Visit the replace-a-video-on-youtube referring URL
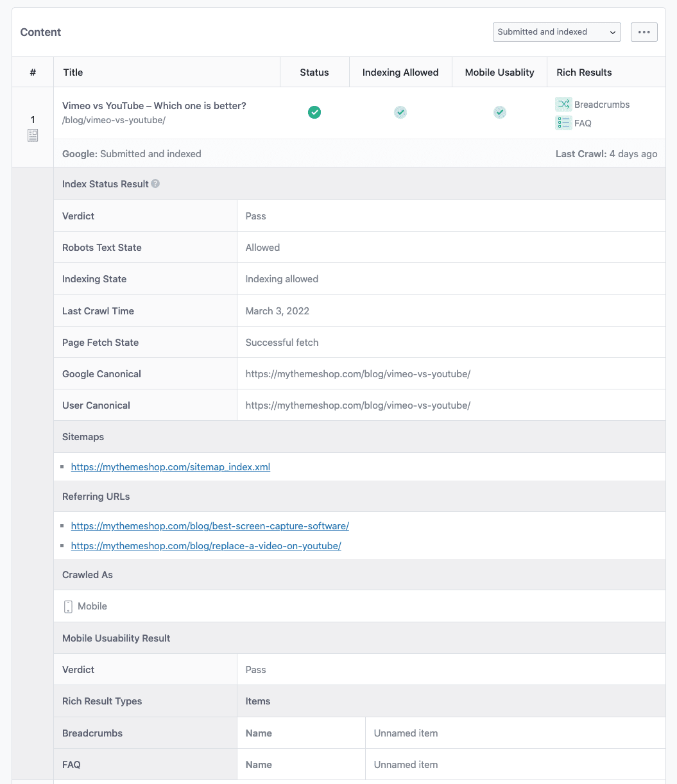 pos(205,545)
